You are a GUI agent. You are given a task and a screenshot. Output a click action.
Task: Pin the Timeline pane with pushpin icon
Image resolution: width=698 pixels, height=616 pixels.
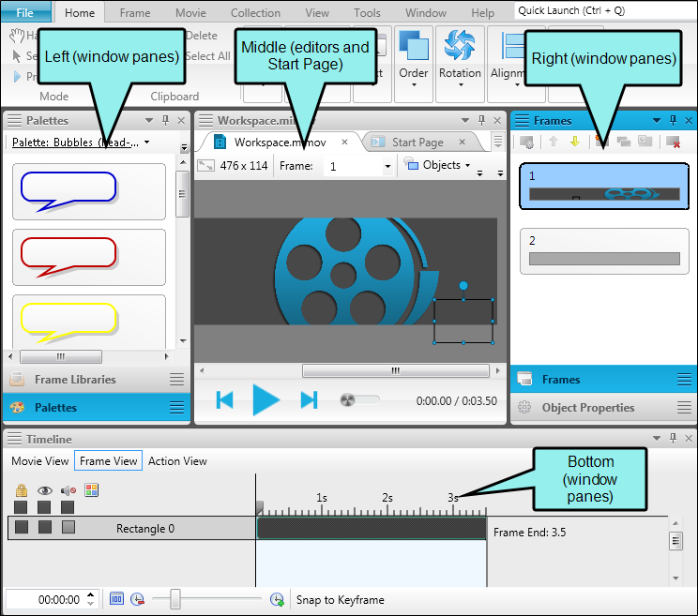673,438
